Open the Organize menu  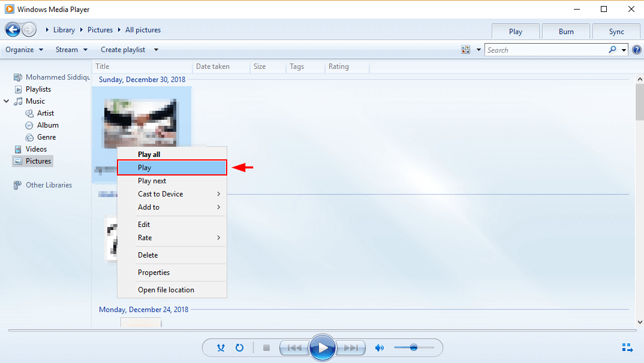[24, 50]
